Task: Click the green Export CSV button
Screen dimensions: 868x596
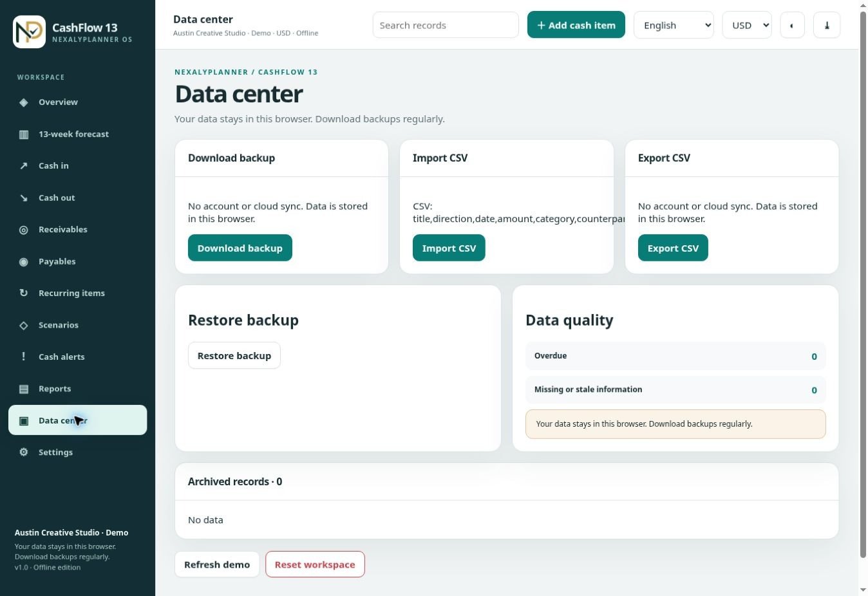Action: coord(673,248)
